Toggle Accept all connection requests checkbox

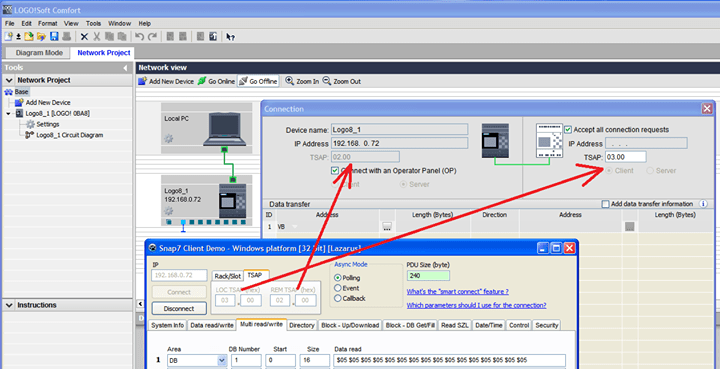(568, 129)
